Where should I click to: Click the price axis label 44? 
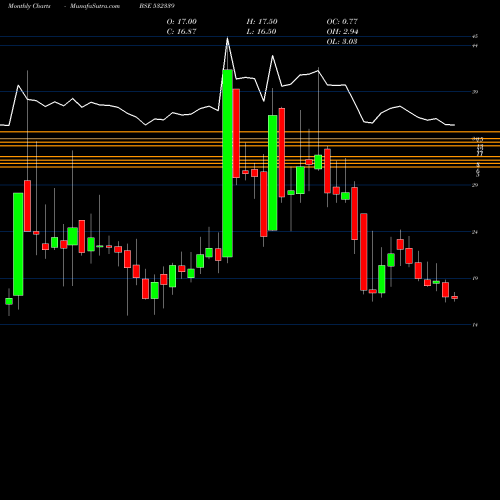pyautogui.click(x=475, y=46)
